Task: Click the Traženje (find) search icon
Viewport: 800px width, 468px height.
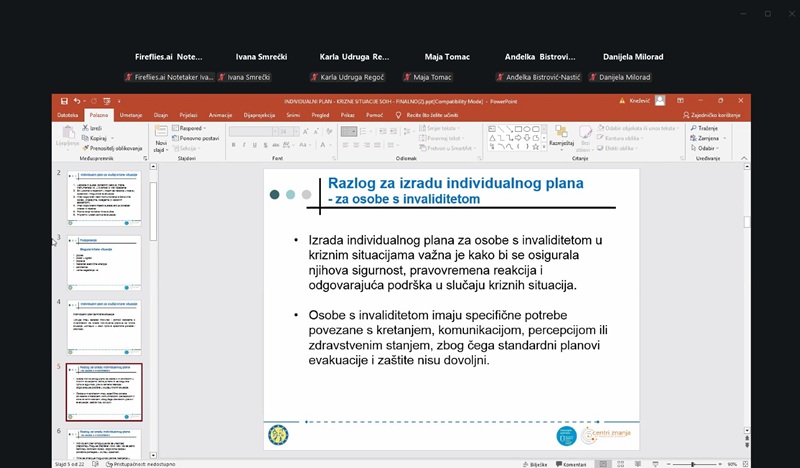Action: tap(698, 128)
